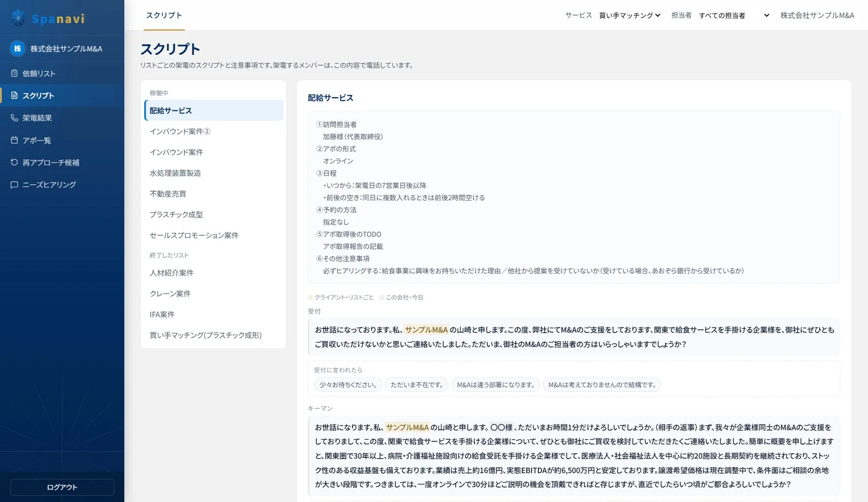Image resolution: width=868 pixels, height=502 pixels.
Task: Select the インバウンド案件② script
Action: click(x=214, y=131)
